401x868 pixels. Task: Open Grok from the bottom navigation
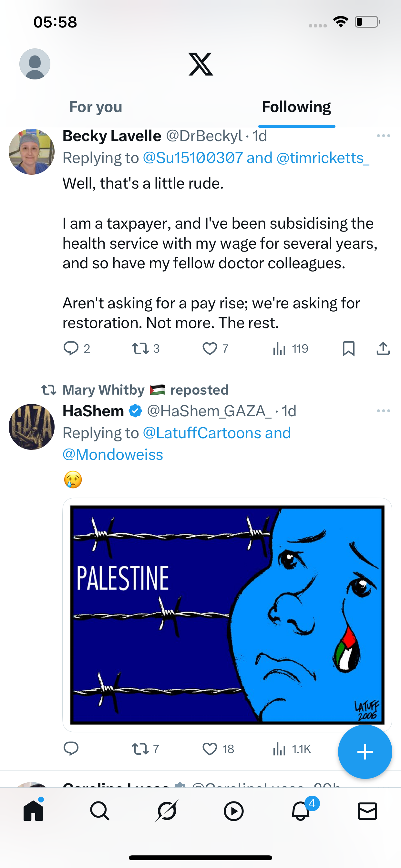[x=167, y=811]
